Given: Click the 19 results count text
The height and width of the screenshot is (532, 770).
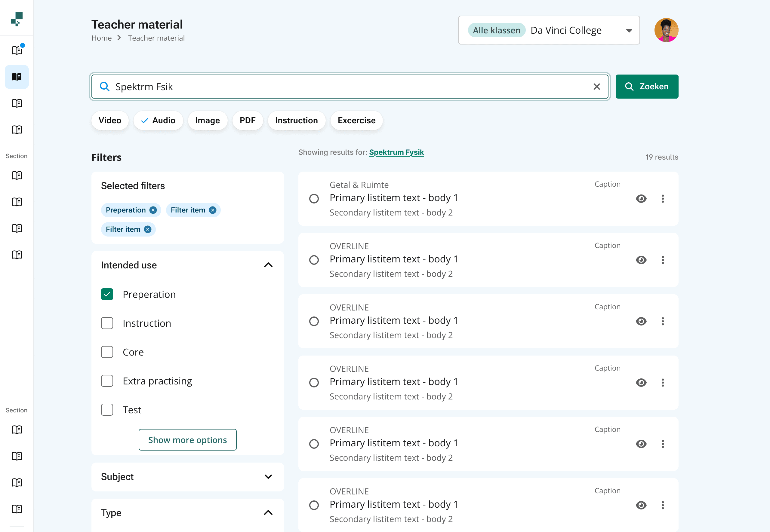Looking at the screenshot, I should coord(662,157).
